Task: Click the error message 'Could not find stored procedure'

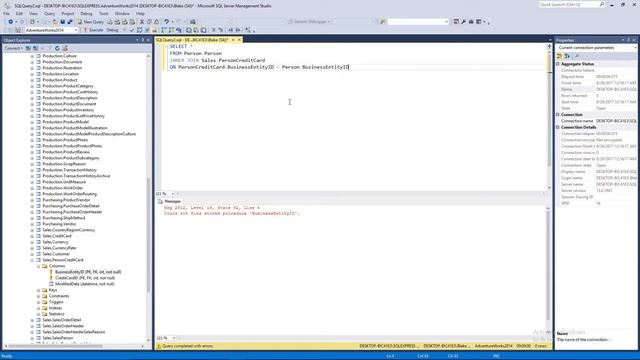Action: click(232, 213)
